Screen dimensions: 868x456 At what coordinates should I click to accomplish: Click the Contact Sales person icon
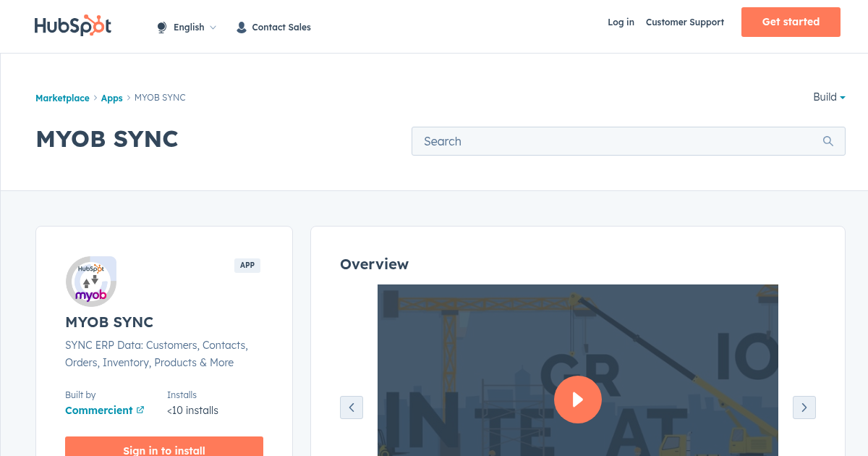click(x=241, y=27)
